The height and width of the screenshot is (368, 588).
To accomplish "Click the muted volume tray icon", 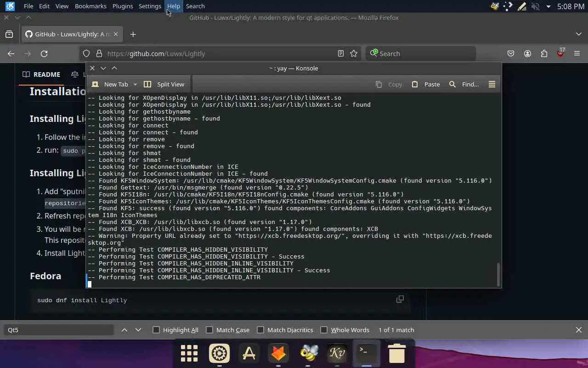I will [x=535, y=6].
